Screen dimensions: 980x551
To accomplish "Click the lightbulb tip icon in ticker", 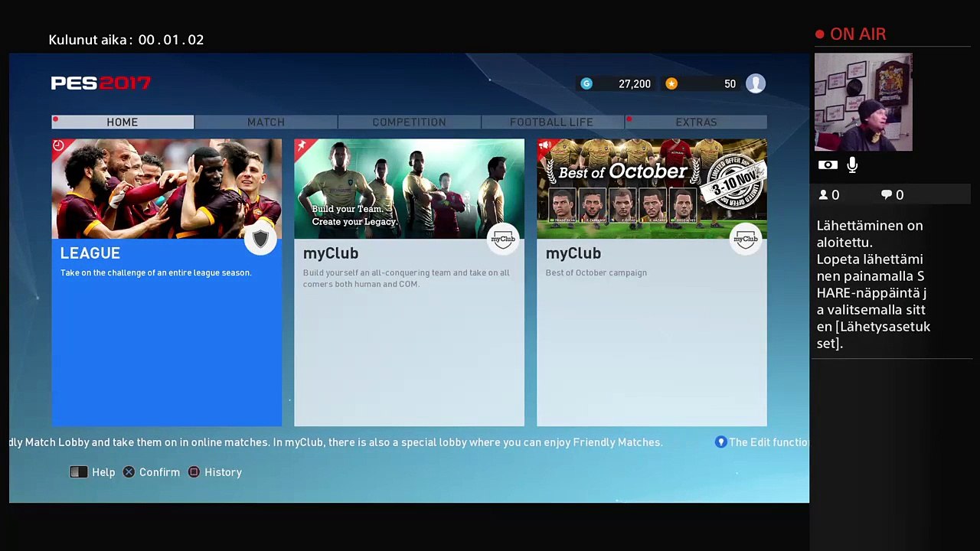I will click(x=720, y=442).
